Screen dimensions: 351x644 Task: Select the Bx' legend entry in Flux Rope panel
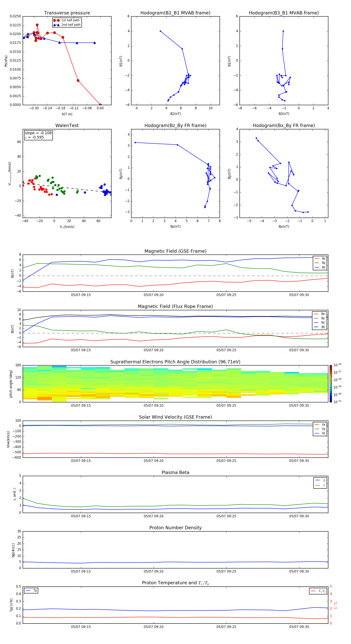[x=320, y=314]
